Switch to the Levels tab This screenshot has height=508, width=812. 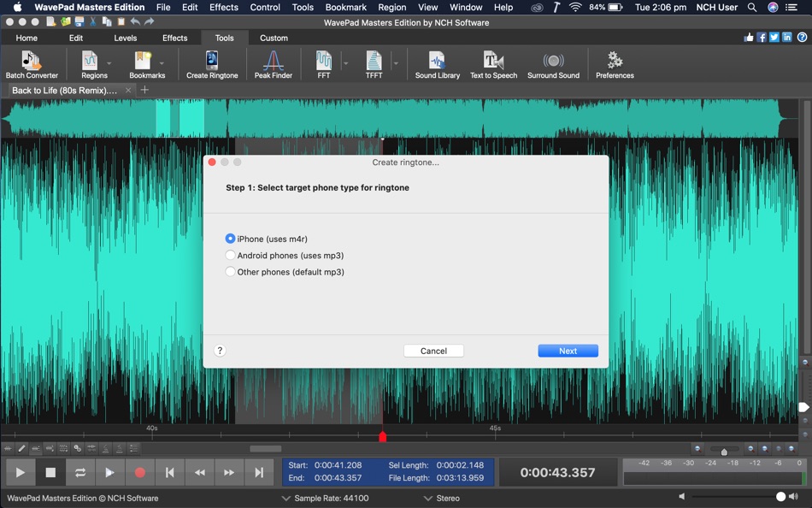pyautogui.click(x=126, y=38)
